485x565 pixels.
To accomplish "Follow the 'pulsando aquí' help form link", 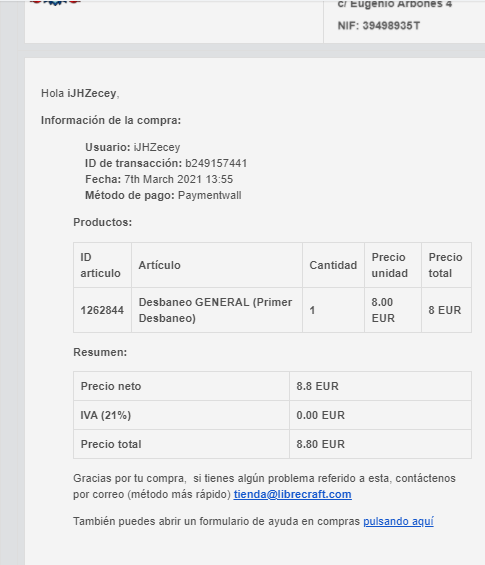I will pos(398,521).
